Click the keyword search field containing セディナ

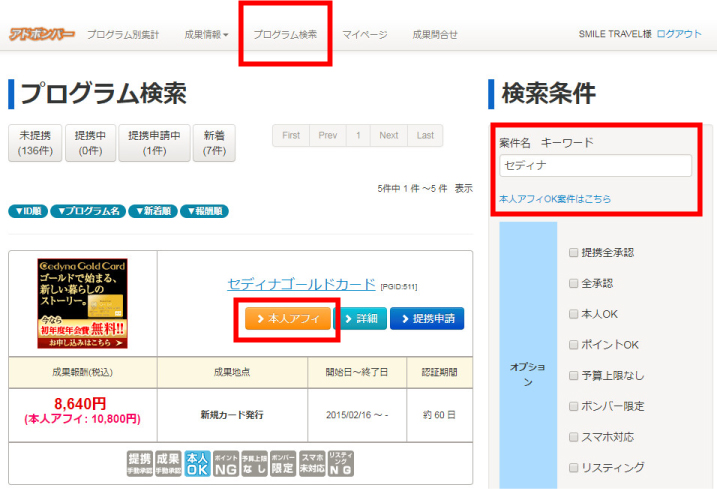coord(595,166)
